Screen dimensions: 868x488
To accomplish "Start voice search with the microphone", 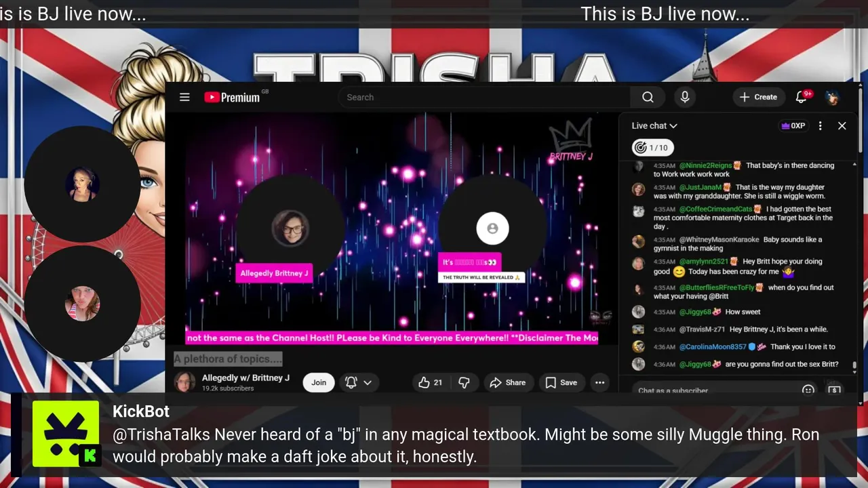I will click(x=685, y=97).
